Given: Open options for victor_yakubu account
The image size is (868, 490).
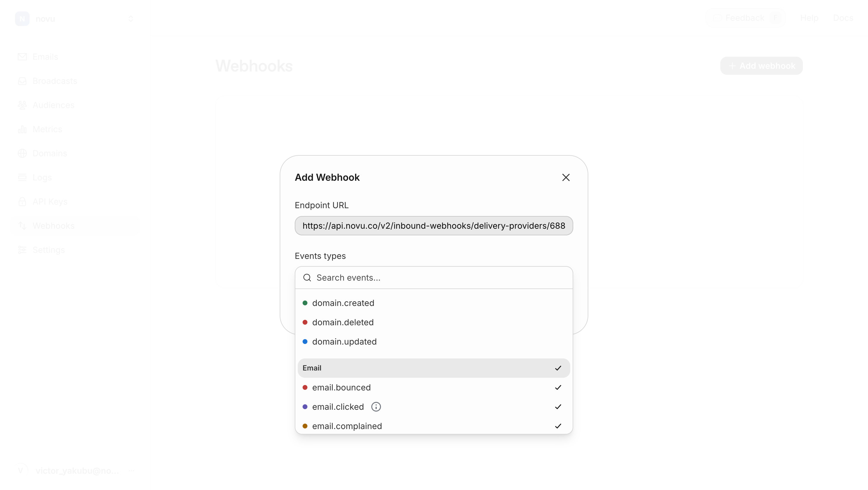Looking at the screenshot, I should [x=131, y=471].
